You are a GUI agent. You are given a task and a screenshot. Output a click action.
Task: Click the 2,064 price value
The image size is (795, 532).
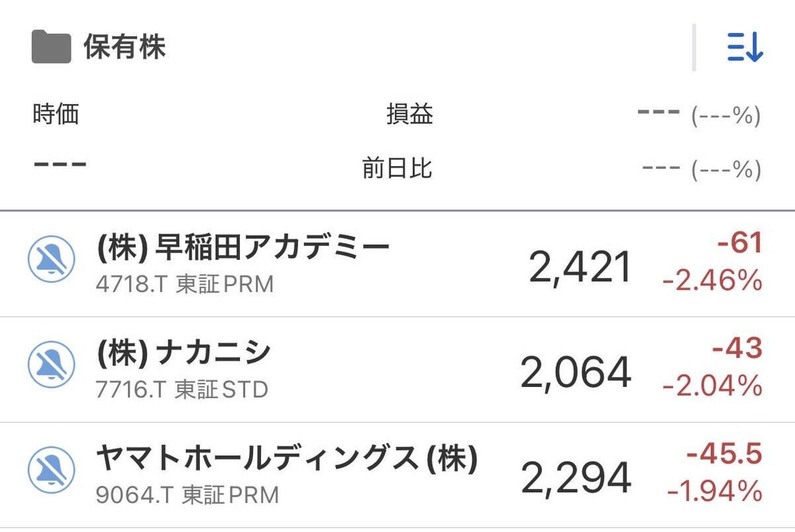coord(576,372)
